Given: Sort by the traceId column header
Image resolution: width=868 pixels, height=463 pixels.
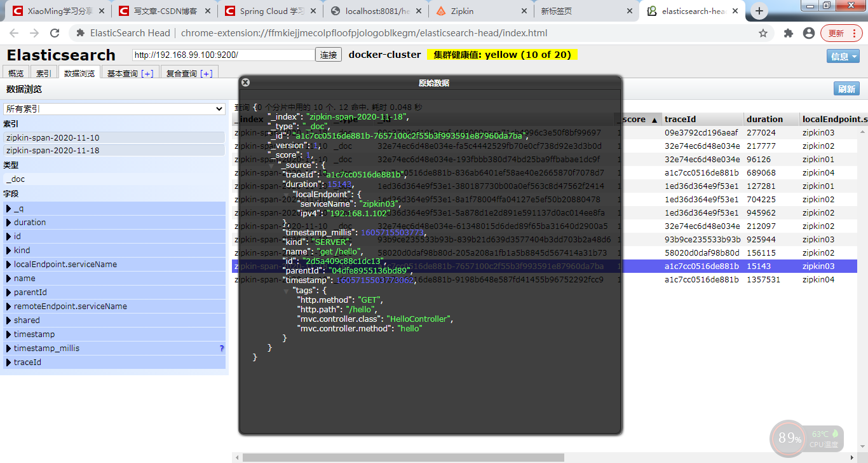Looking at the screenshot, I should [x=703, y=119].
